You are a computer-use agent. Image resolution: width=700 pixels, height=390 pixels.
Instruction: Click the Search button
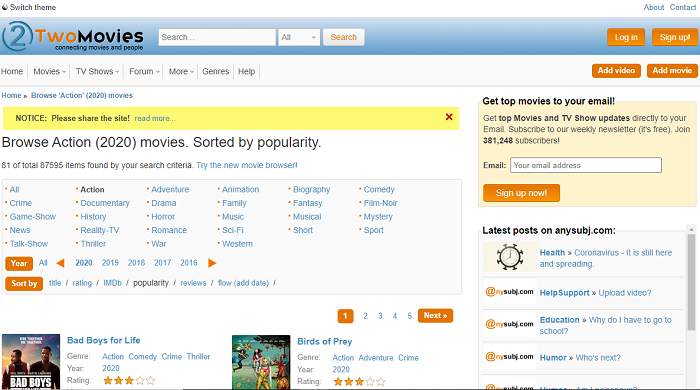(344, 37)
